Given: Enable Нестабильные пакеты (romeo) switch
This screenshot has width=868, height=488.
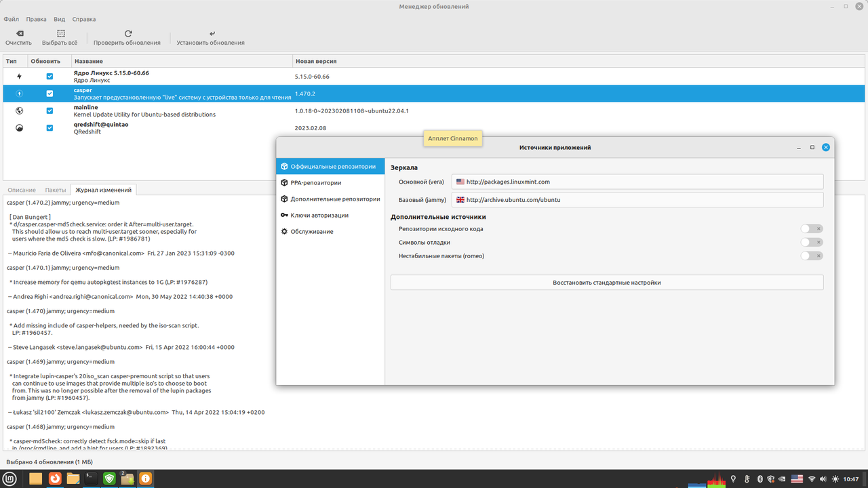Looking at the screenshot, I should [x=812, y=256].
